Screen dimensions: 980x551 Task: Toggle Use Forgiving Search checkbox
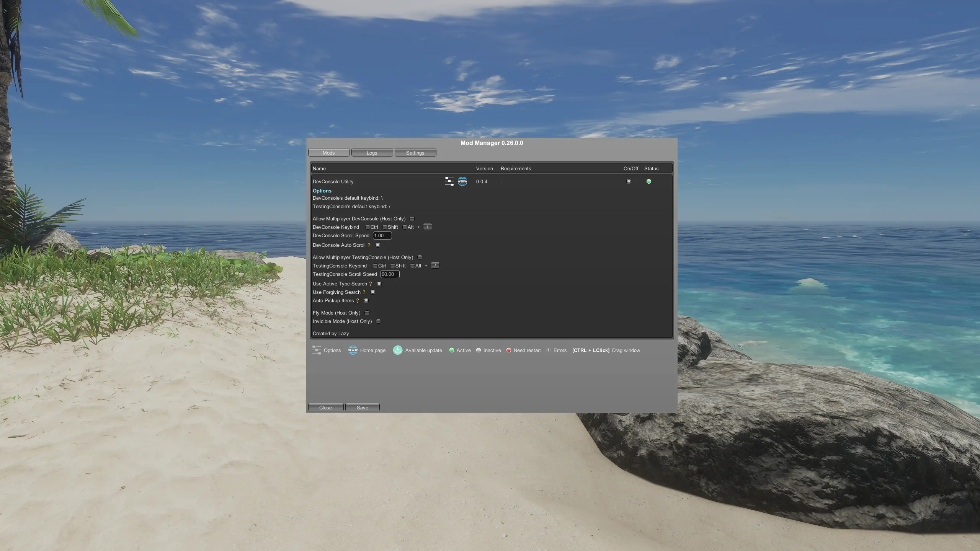click(373, 292)
